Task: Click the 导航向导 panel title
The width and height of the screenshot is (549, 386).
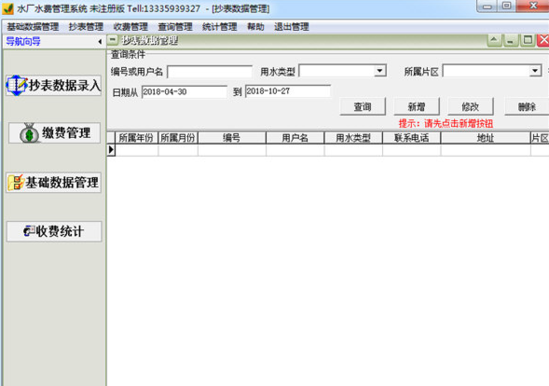Action: (23, 42)
